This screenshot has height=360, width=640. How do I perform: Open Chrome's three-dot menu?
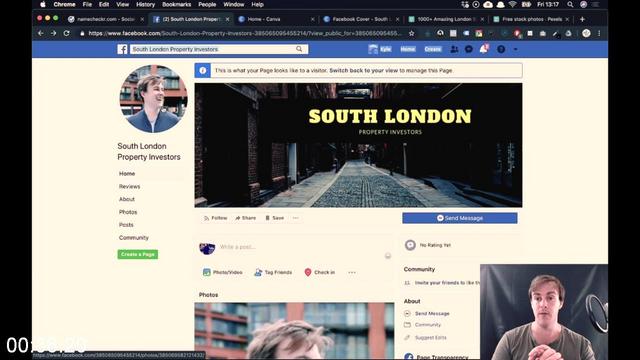[x=599, y=33]
